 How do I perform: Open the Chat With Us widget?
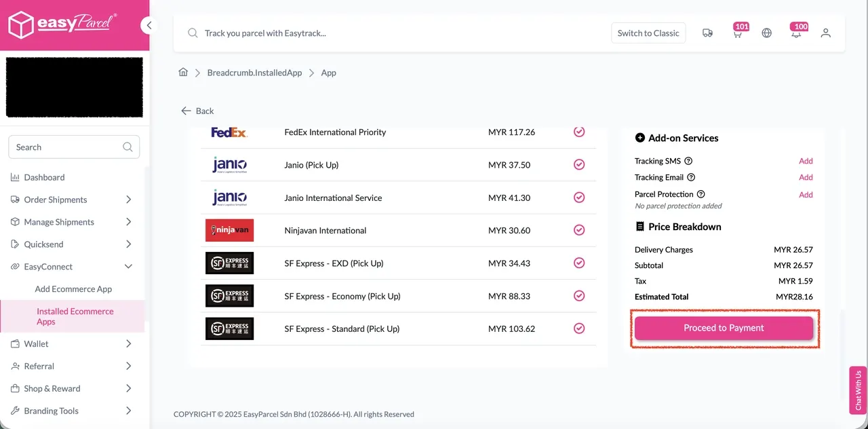[858, 390]
